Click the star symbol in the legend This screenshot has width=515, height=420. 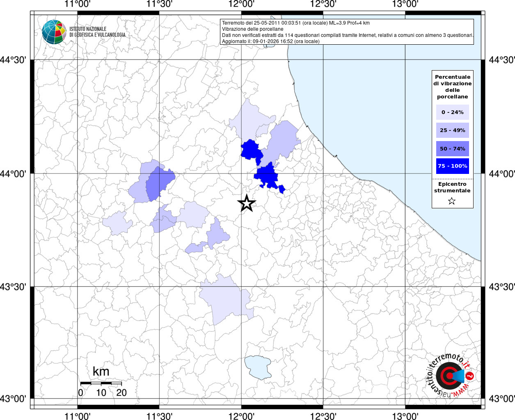click(x=452, y=201)
